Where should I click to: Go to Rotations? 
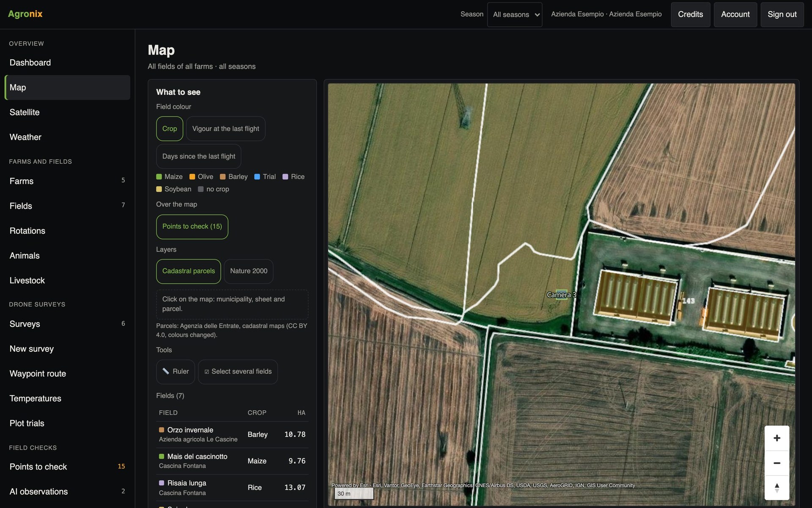pyautogui.click(x=67, y=231)
